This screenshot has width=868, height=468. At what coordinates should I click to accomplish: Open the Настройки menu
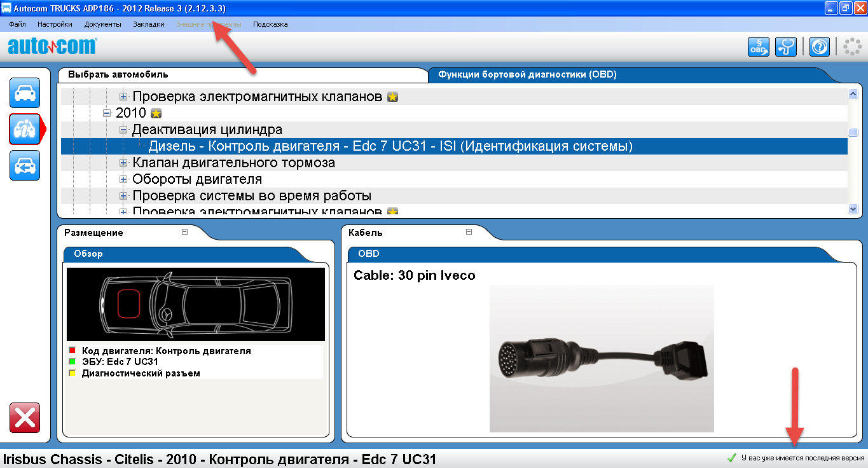[55, 24]
